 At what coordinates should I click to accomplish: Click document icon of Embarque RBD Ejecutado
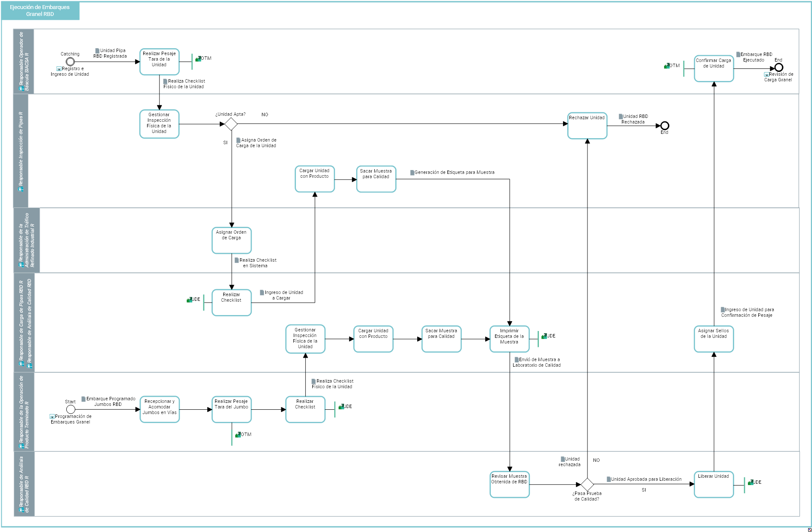(x=738, y=55)
